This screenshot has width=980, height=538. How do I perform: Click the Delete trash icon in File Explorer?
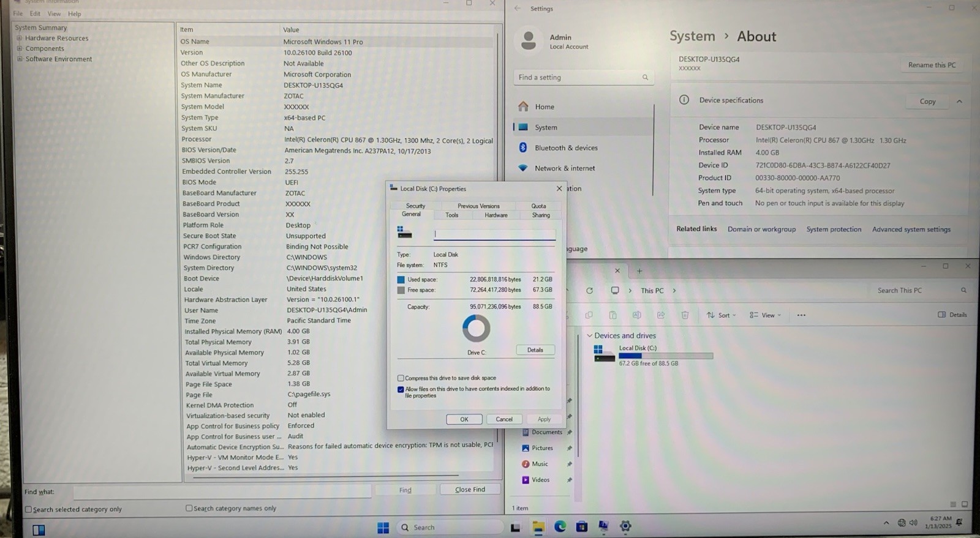point(685,315)
